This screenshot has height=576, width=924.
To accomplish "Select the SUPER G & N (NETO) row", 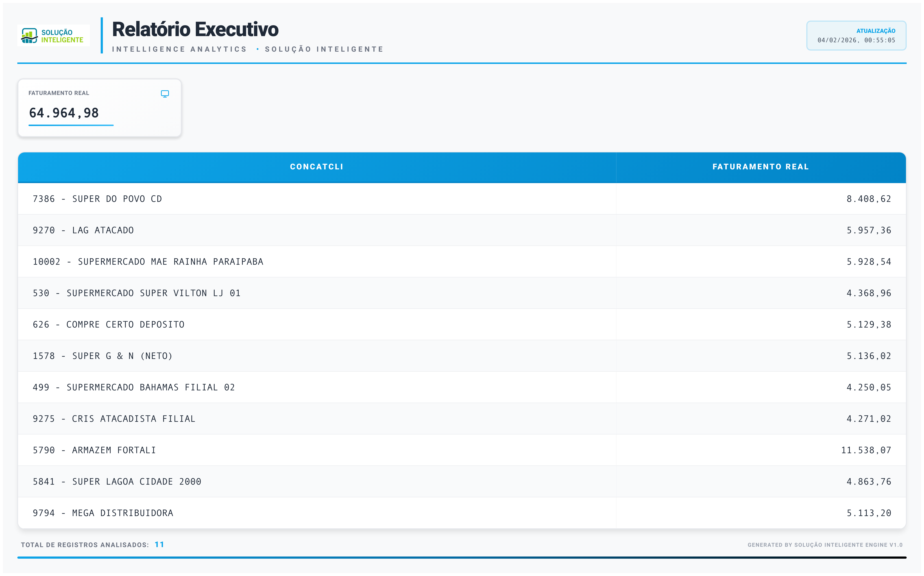I will (103, 356).
